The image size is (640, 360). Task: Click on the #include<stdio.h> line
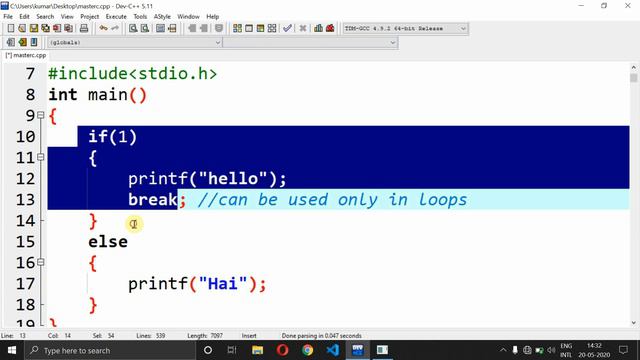click(133, 74)
